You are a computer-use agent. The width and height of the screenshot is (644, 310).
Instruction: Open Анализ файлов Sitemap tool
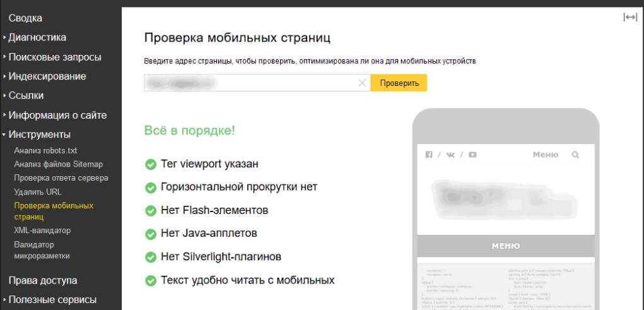pyautogui.click(x=58, y=164)
